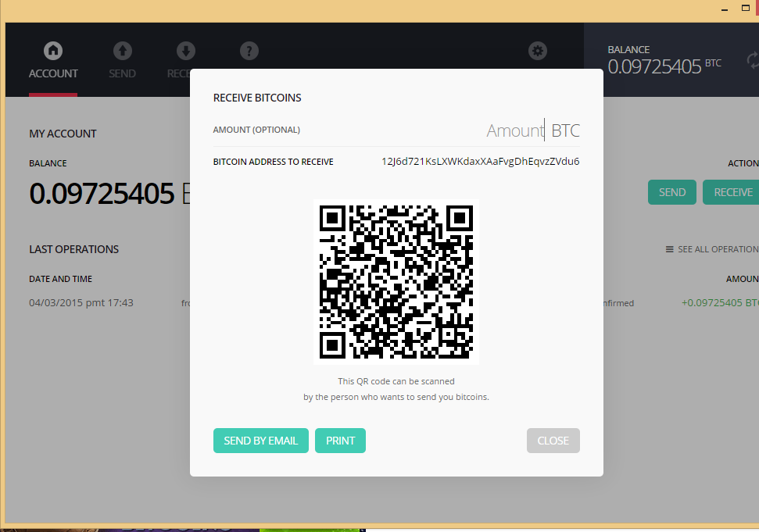Click the green SEND action button
The width and height of the screenshot is (759, 532).
pos(671,192)
